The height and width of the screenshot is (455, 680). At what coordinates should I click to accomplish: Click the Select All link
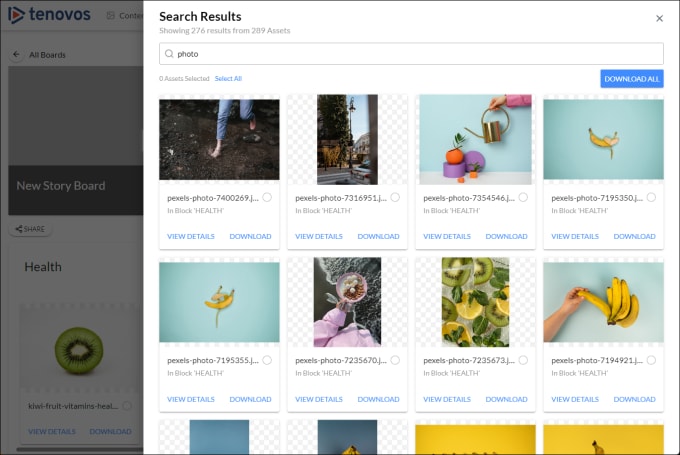[x=228, y=79]
